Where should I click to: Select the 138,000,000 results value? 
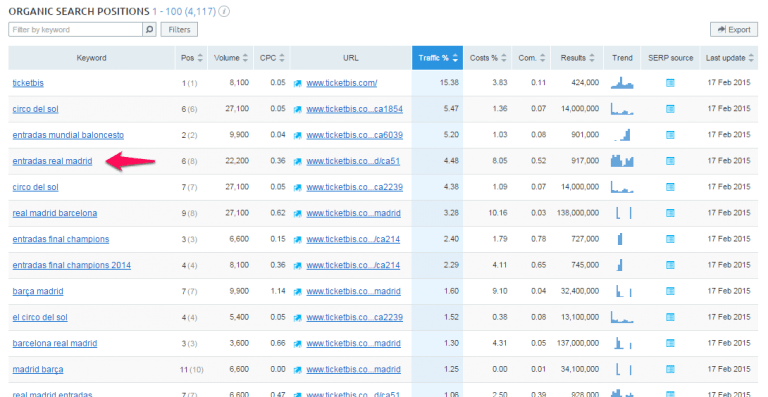coord(578,213)
